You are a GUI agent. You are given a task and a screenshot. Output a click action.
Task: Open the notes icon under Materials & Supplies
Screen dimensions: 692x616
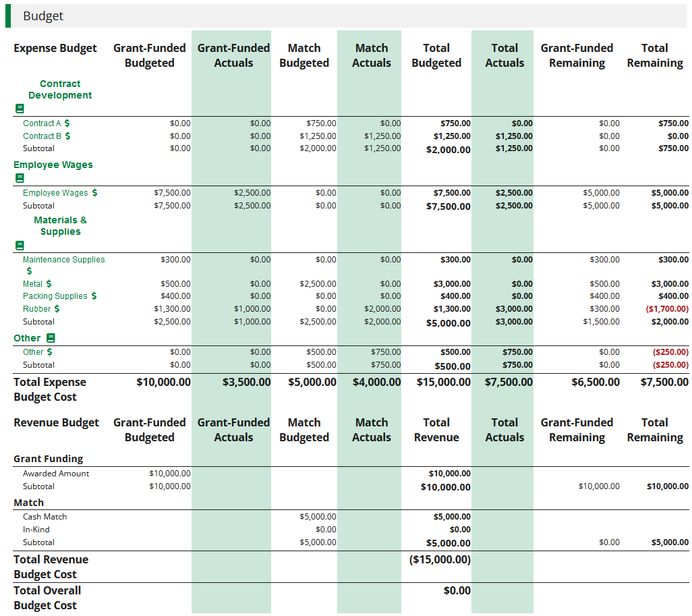pyautogui.click(x=19, y=245)
